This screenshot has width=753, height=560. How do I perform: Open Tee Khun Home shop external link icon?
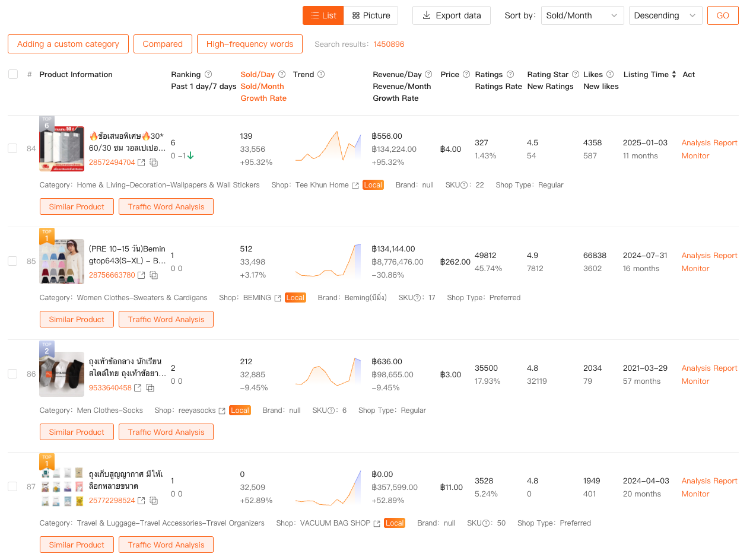click(x=355, y=185)
